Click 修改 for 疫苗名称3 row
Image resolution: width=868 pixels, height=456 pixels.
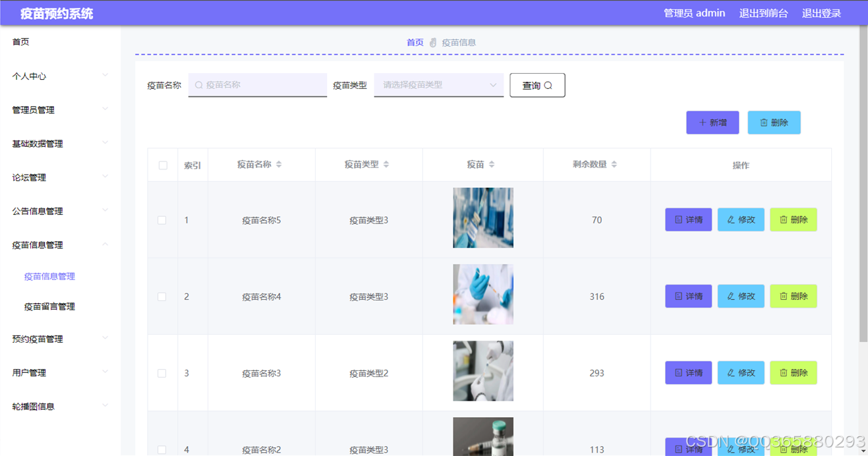coord(741,373)
